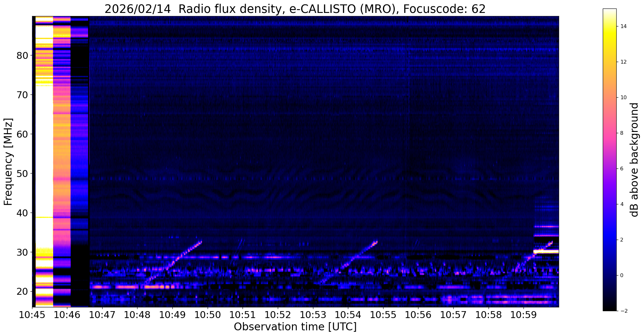Click the 70 MHz frequency tick label

coord(22,95)
